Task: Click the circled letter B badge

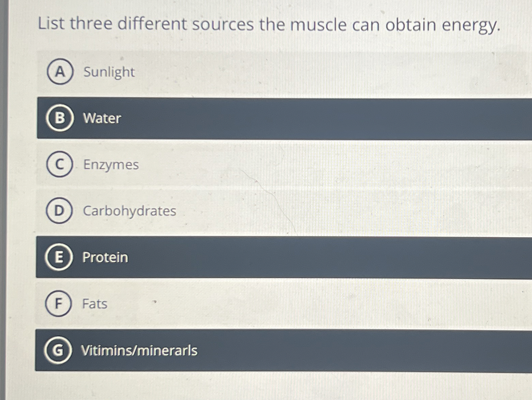Action: click(x=61, y=119)
